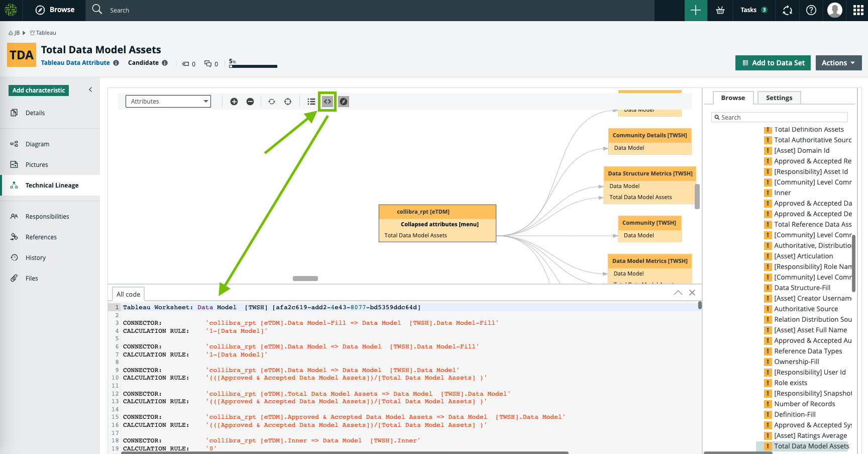
Task: Click the refresh diagram icon
Action: point(272,102)
